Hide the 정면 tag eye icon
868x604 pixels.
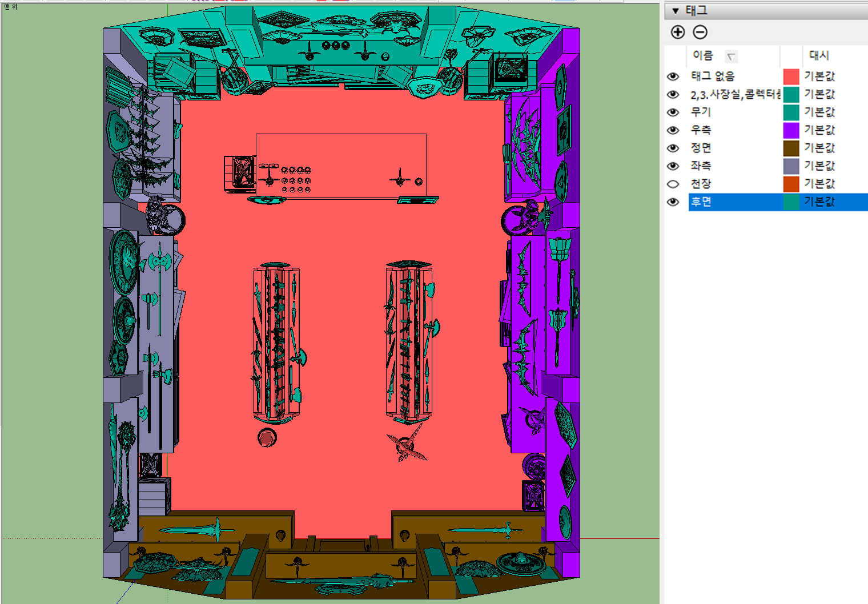pyautogui.click(x=673, y=148)
